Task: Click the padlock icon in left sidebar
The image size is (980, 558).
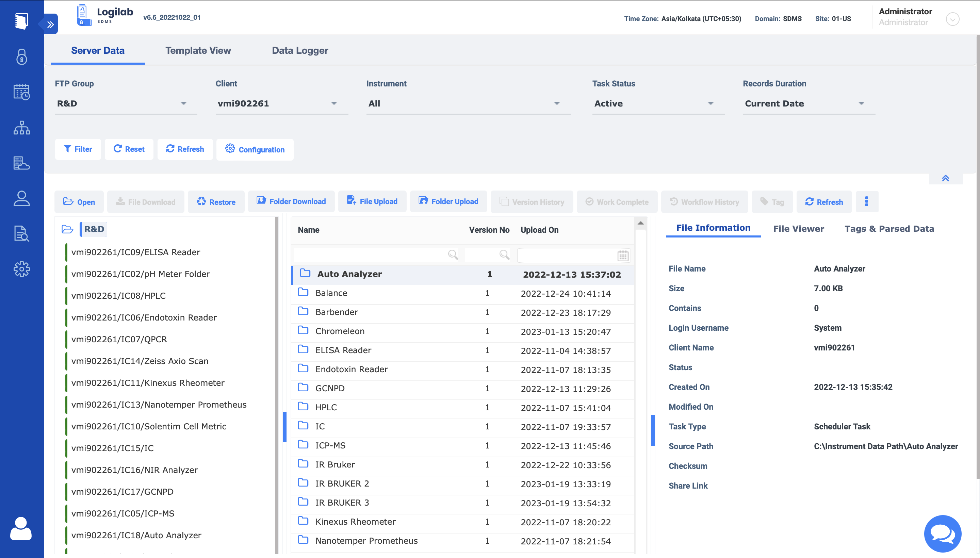Action: pyautogui.click(x=22, y=57)
